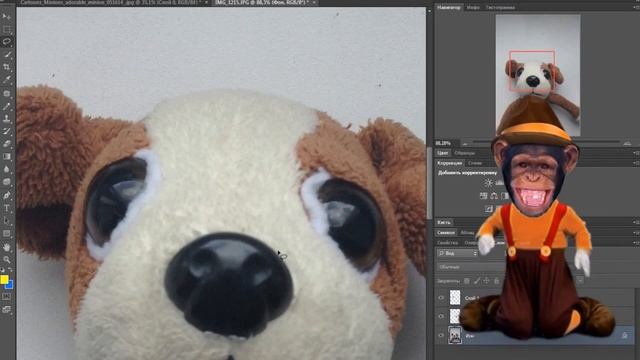The image size is (640, 360).
Task: Click the blue background color swatch
Action: [9, 284]
